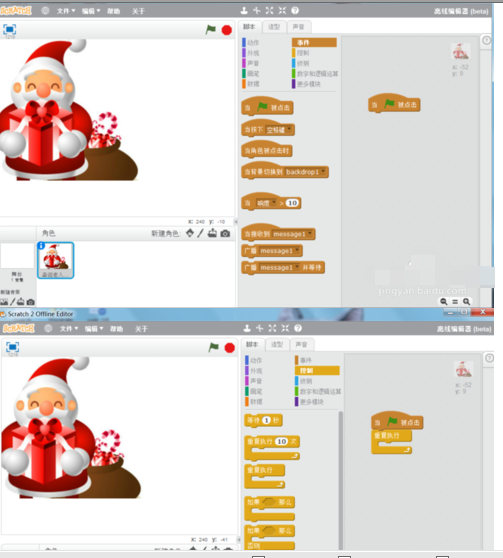Image resolution: width=503 pixels, height=558 pixels.
Task: Switch to the 声音 tab in top window
Action: tap(298, 27)
